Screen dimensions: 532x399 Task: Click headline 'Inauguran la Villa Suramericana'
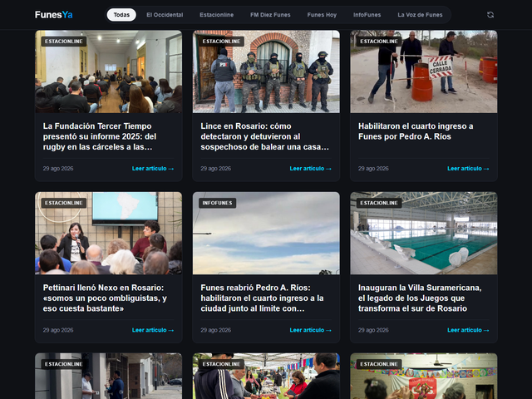click(420, 298)
